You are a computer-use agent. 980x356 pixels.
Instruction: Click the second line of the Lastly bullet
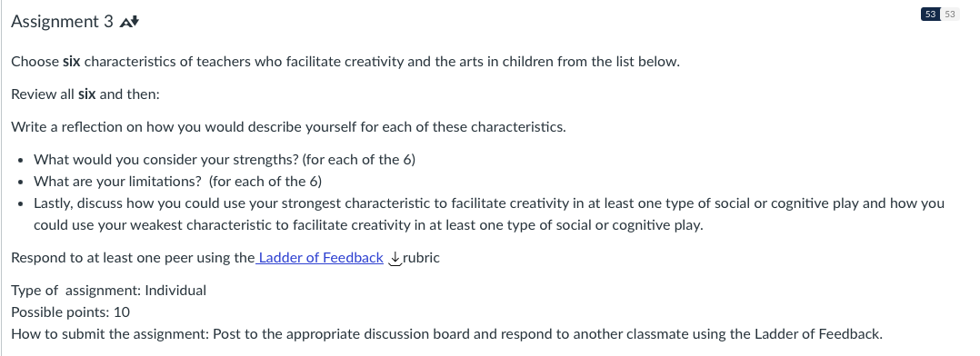(368, 225)
